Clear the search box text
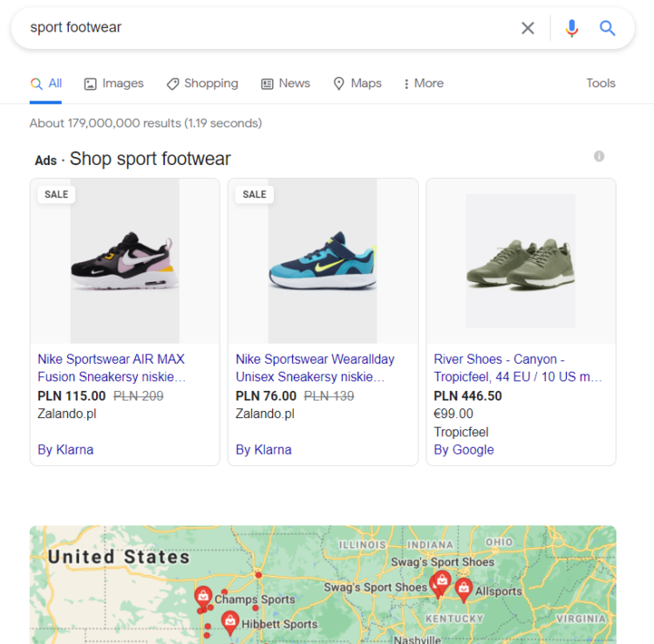This screenshot has width=654, height=644. [528, 28]
